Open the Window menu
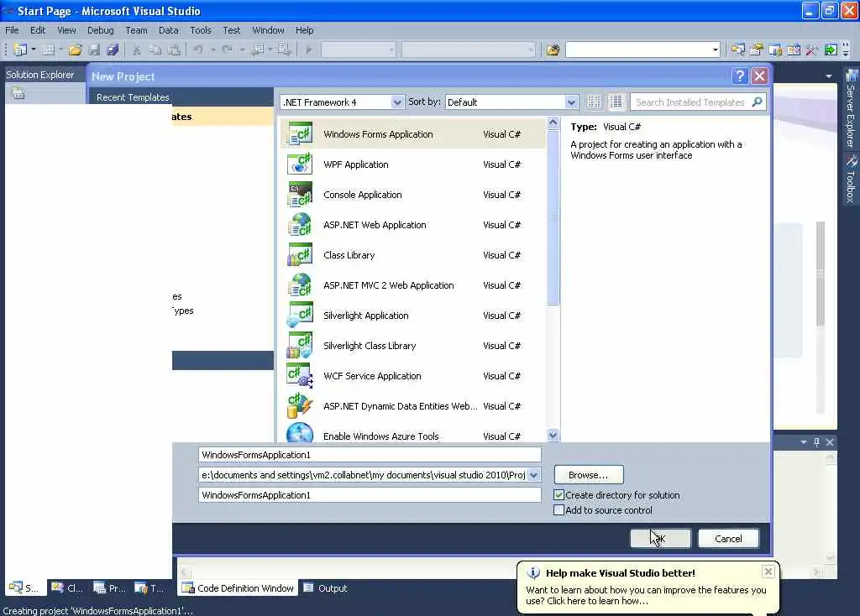This screenshot has width=860, height=616. pos(268,30)
